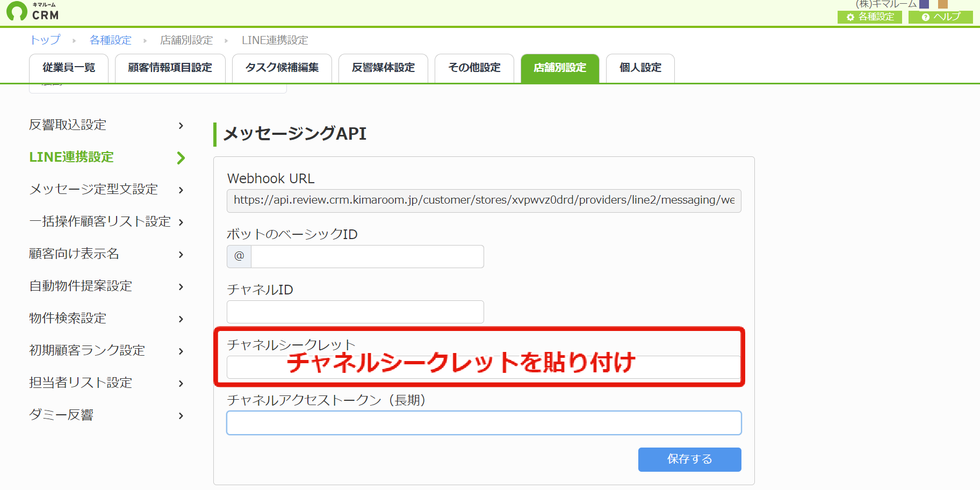Focus the チャネルシークレット input field
This screenshot has width=980, height=490.
484,367
